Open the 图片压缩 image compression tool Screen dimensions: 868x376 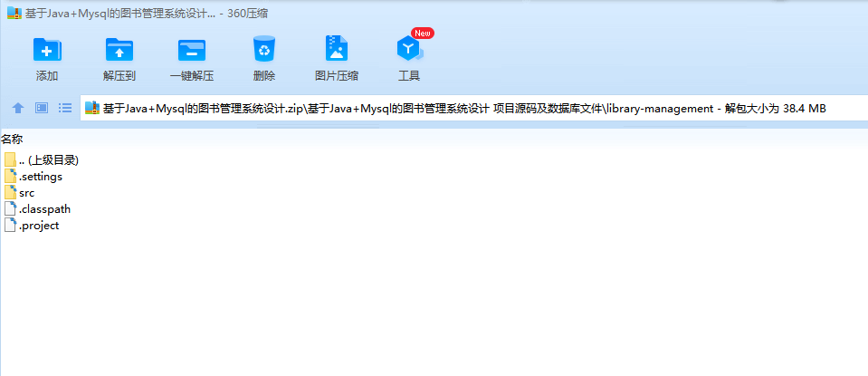click(337, 49)
